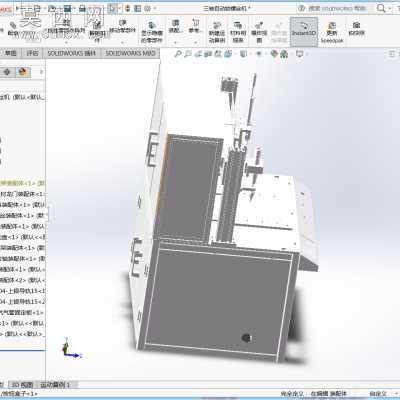Image resolution: width=400 pixels, height=400 pixels.
Task: Expand dropdown under Assembly Features
Action: click(175, 42)
